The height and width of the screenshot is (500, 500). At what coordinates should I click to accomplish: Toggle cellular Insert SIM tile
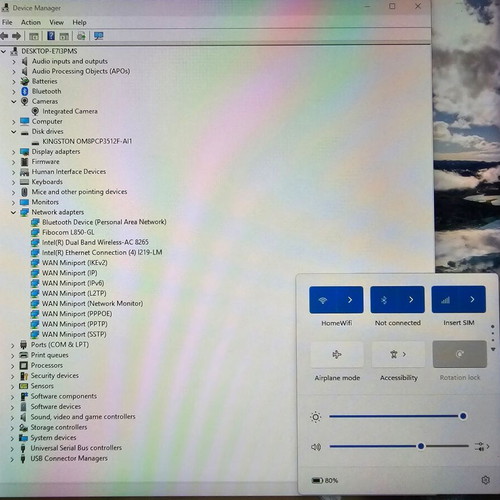tap(445, 300)
